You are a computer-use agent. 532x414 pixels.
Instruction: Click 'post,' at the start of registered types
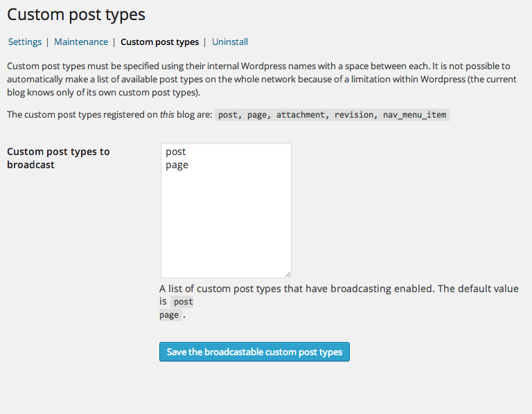coord(230,115)
